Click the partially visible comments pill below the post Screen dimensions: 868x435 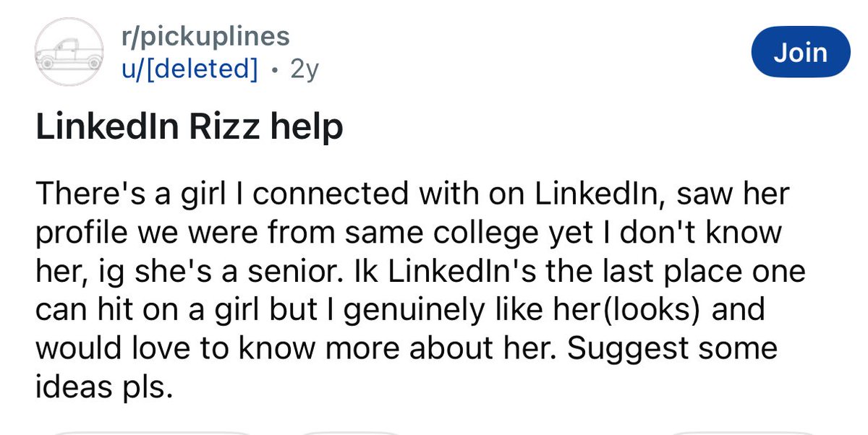[x=349, y=432]
